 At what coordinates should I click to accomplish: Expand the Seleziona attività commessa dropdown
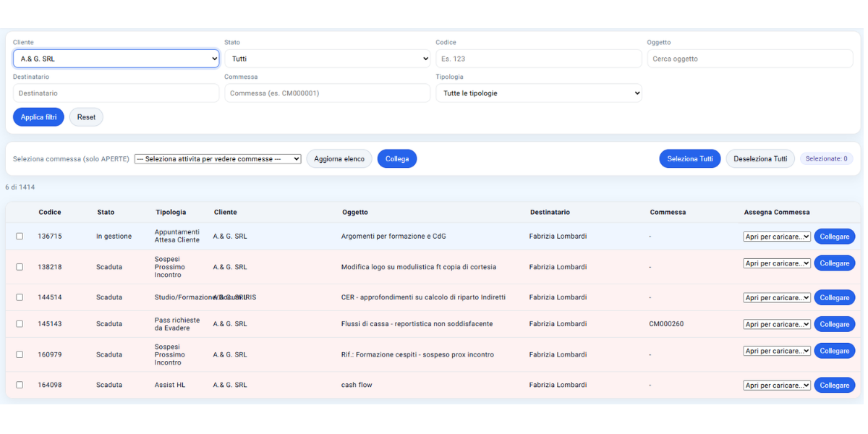pyautogui.click(x=218, y=159)
